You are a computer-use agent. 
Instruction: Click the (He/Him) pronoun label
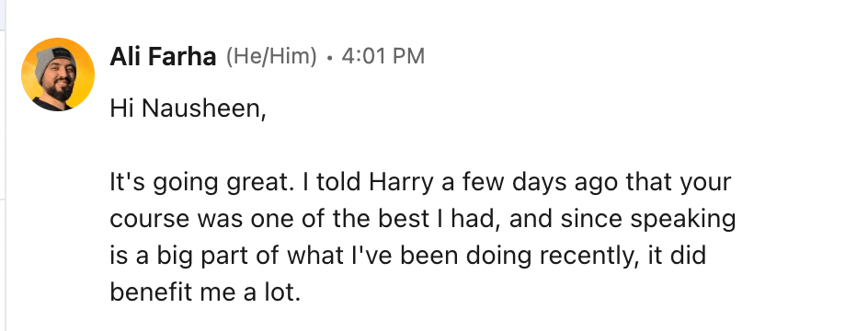point(271,56)
